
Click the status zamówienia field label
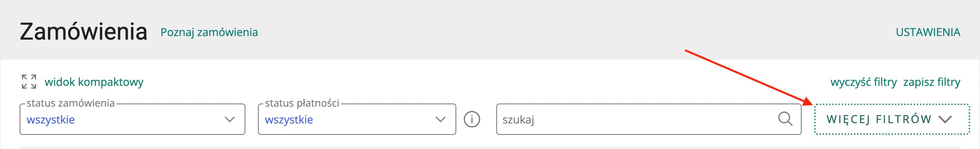[x=71, y=103]
